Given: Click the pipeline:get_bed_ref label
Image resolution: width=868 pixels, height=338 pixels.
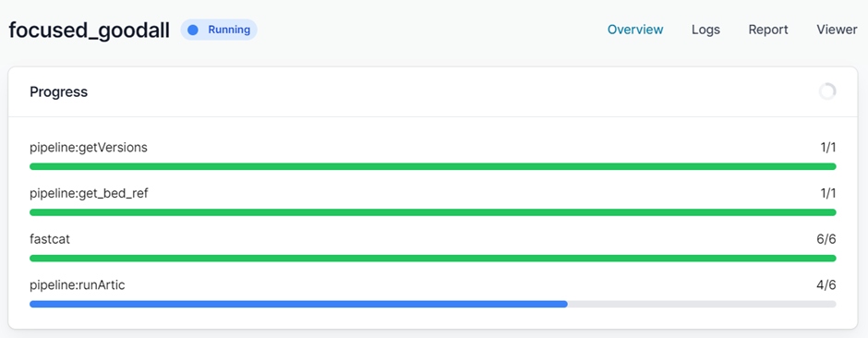Looking at the screenshot, I should (x=89, y=194).
